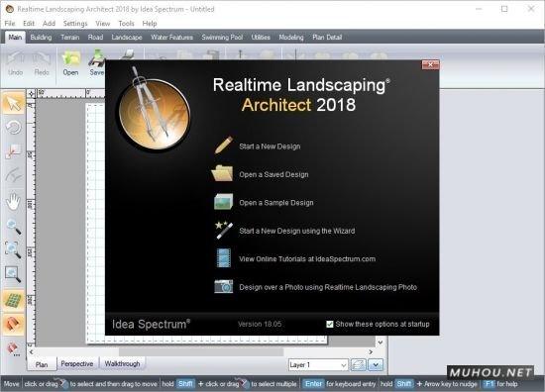
Task: Select the arrow Select tool
Action: pyautogui.click(x=13, y=103)
